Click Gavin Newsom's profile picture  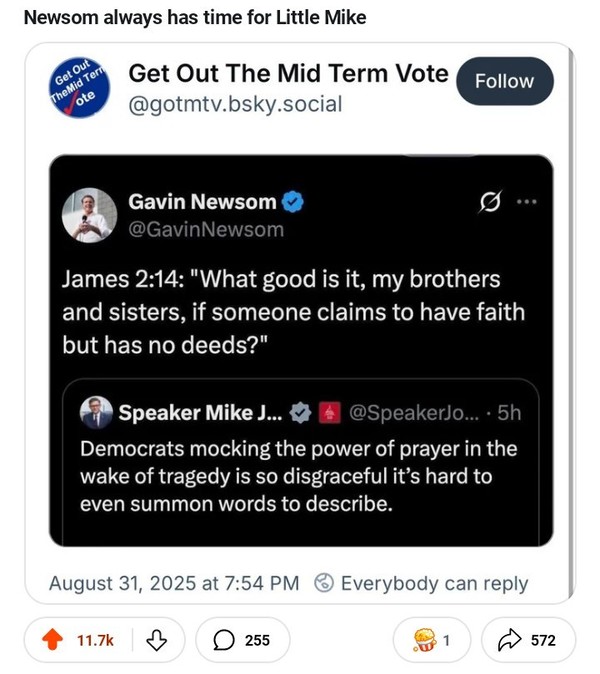(89, 214)
